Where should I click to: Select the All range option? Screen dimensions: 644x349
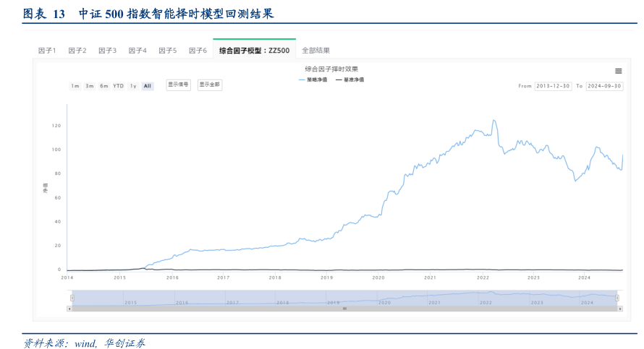click(x=148, y=86)
